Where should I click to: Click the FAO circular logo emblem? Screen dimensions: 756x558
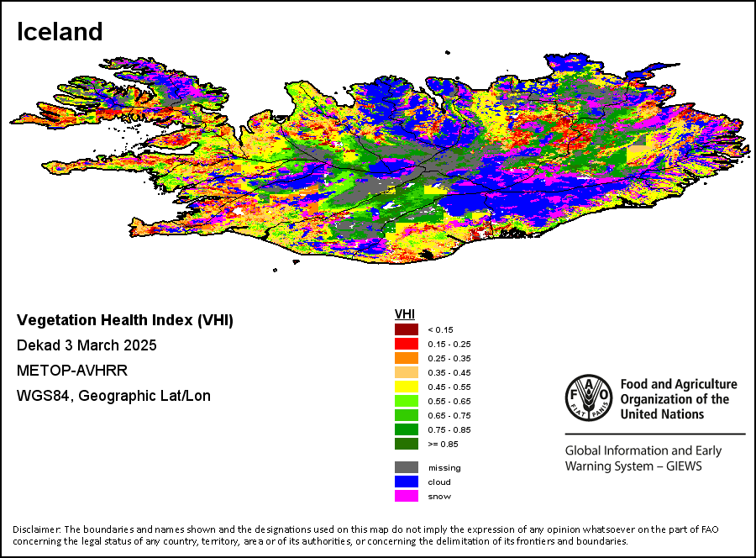pyautogui.click(x=589, y=397)
